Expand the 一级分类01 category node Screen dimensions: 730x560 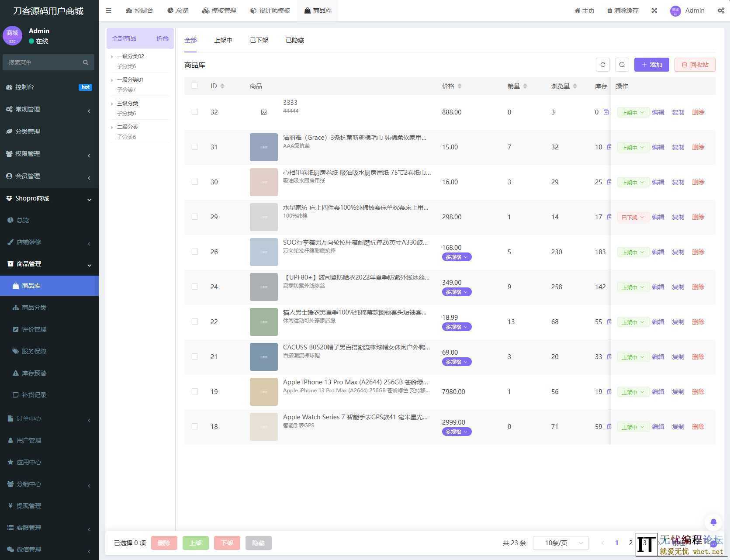(x=112, y=80)
